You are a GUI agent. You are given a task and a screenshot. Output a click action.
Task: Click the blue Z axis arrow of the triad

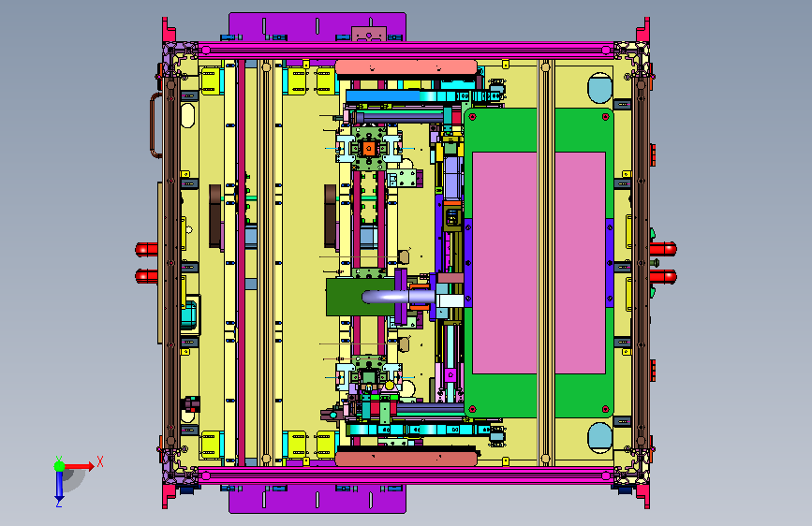[x=59, y=487]
